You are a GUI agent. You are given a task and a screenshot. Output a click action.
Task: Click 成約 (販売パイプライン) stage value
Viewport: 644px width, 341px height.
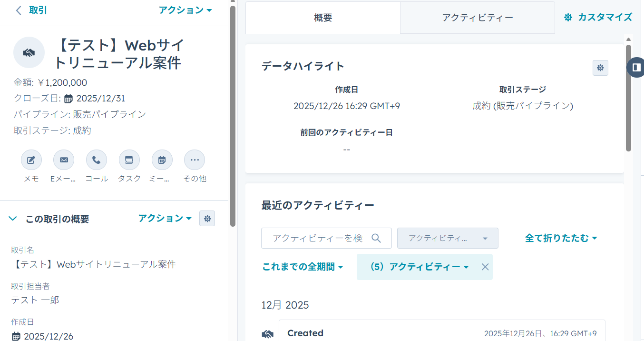pos(523,106)
